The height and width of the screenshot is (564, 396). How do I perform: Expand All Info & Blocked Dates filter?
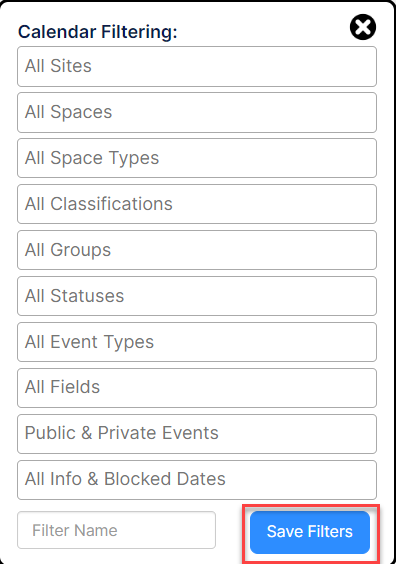pos(197,480)
